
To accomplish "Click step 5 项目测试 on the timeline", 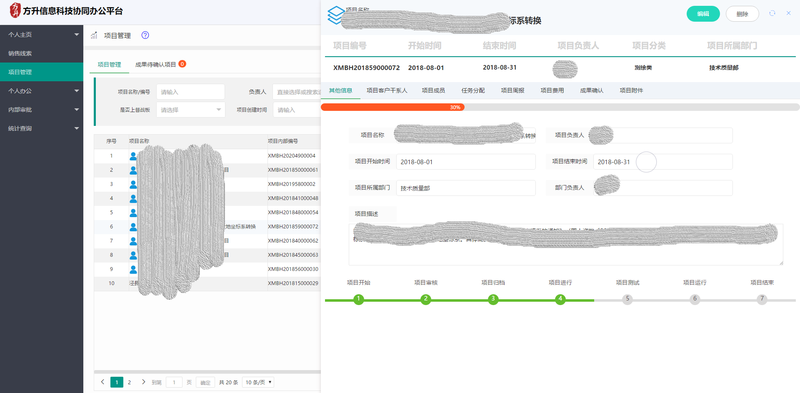I will coord(628,299).
